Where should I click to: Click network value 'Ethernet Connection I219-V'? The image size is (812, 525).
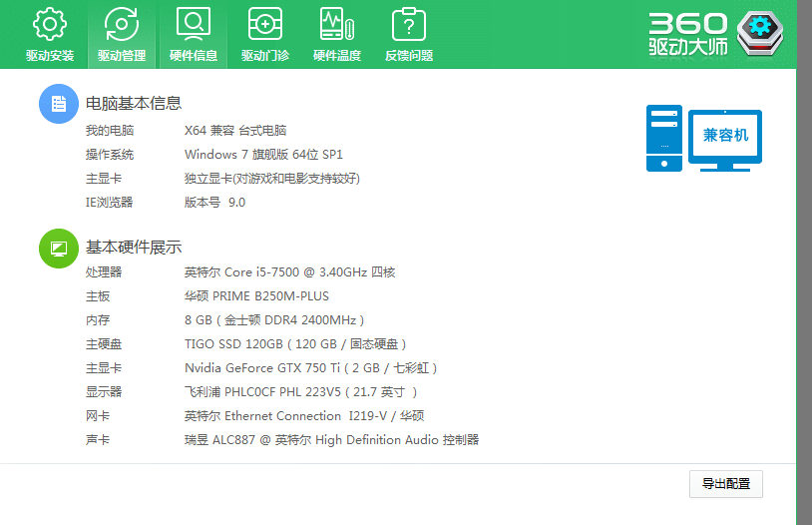[x=305, y=415]
